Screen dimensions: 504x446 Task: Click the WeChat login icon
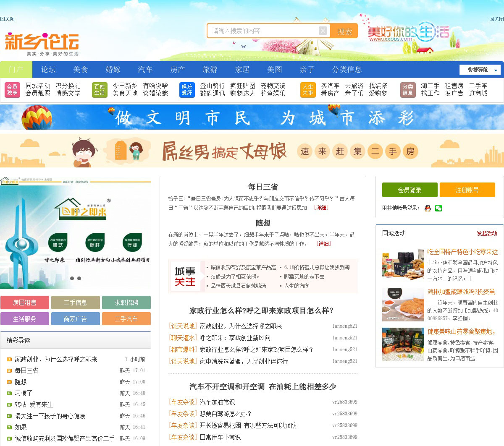click(438, 208)
